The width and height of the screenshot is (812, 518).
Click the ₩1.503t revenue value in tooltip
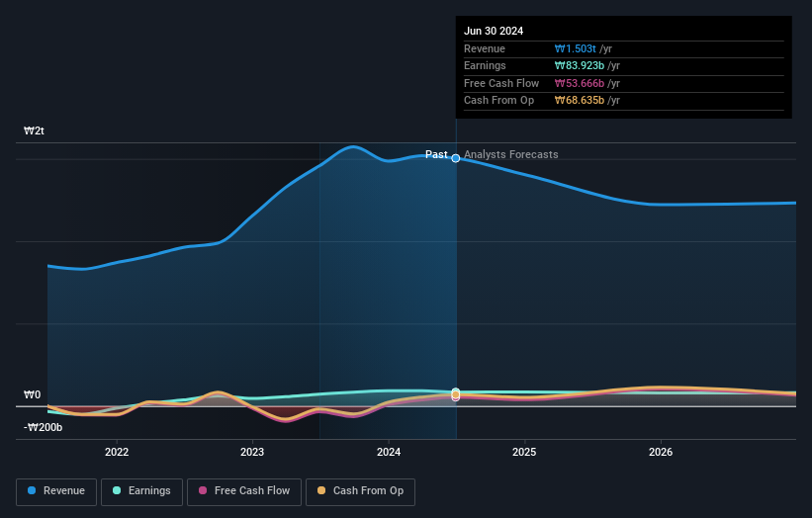[x=576, y=48]
